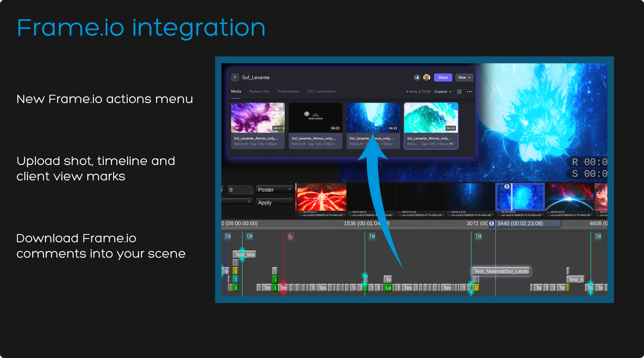Click the '4 items, 3.73 GB' text

coord(418,92)
